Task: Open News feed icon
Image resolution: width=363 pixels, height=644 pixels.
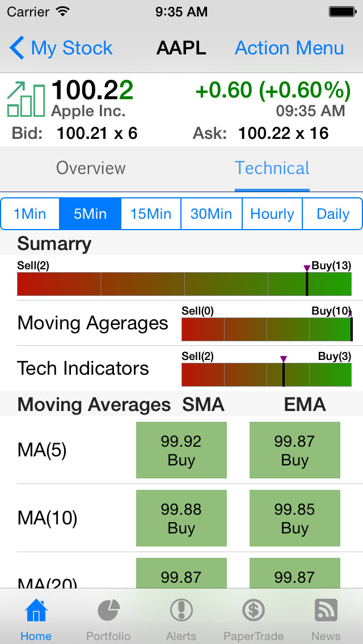Action: coord(326,611)
